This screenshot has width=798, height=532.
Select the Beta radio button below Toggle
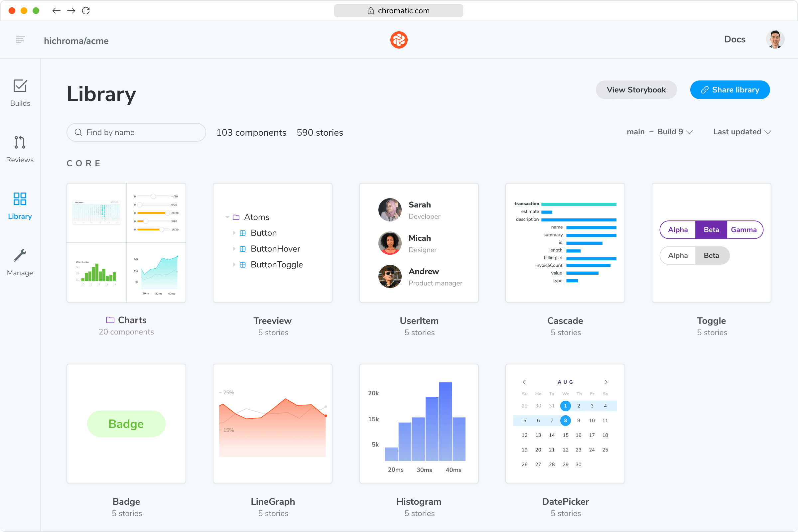711,255
